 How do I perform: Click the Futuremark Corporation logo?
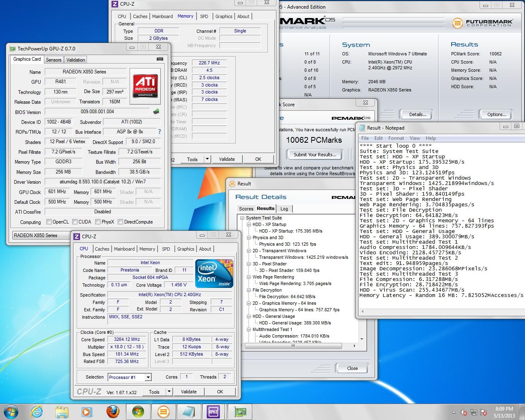482,23
